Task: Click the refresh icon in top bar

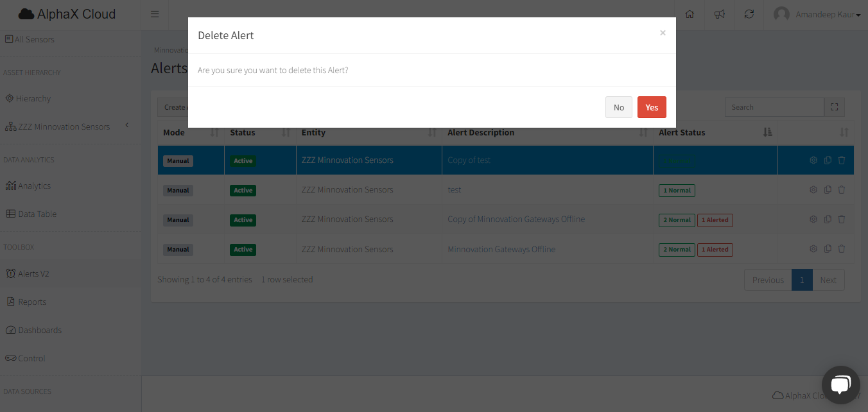Action: click(x=749, y=14)
